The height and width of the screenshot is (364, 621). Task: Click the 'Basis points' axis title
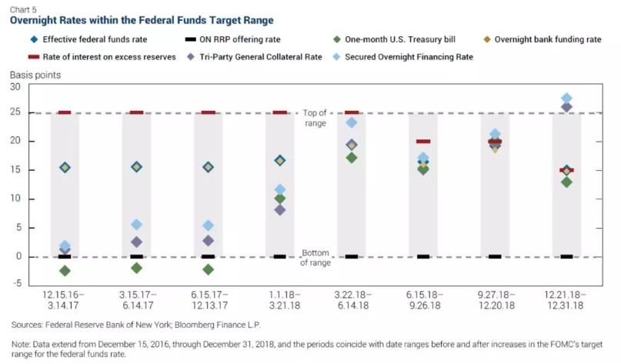(35, 75)
